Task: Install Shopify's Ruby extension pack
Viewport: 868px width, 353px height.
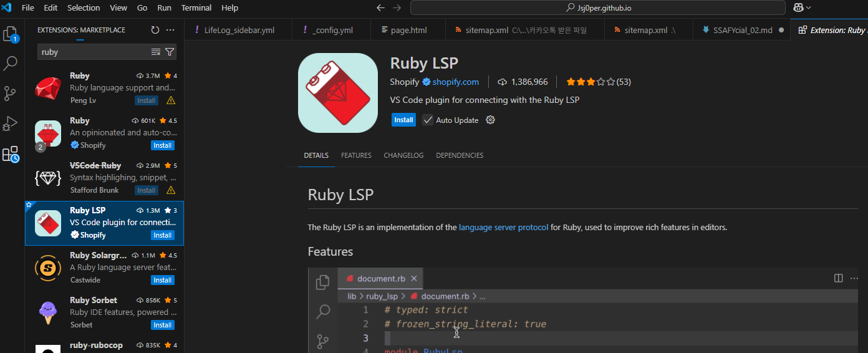Action: click(163, 145)
